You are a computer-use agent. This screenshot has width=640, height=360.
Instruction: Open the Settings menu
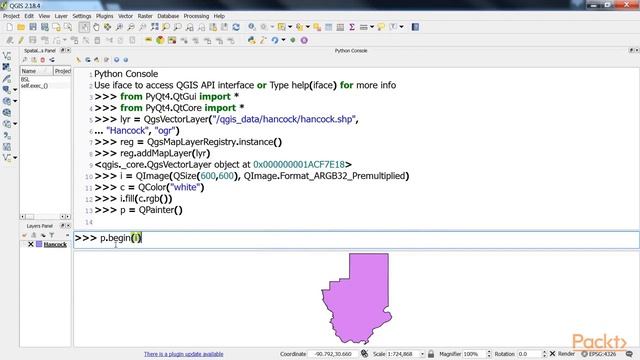82,16
